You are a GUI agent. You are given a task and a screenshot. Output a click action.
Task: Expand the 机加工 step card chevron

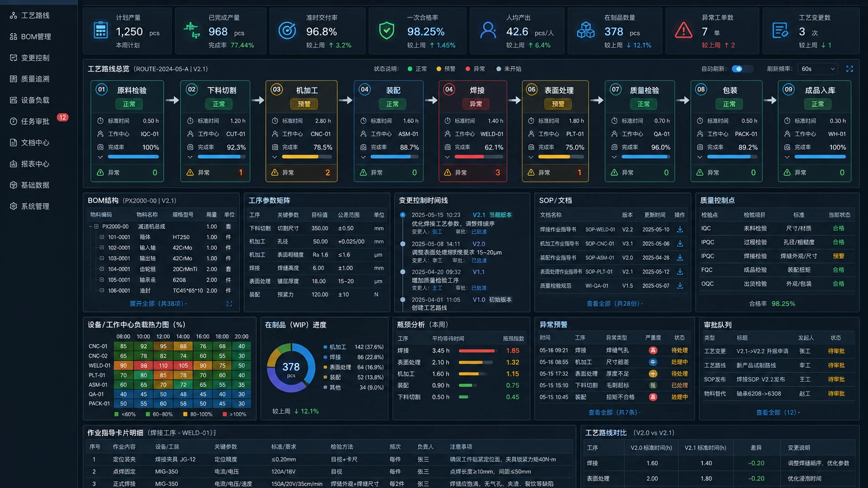point(274,157)
